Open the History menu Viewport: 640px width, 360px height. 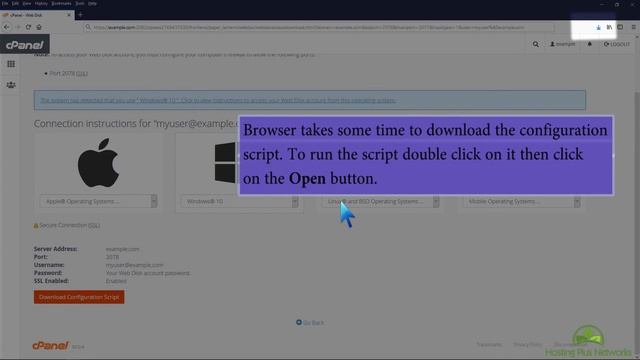41,3
